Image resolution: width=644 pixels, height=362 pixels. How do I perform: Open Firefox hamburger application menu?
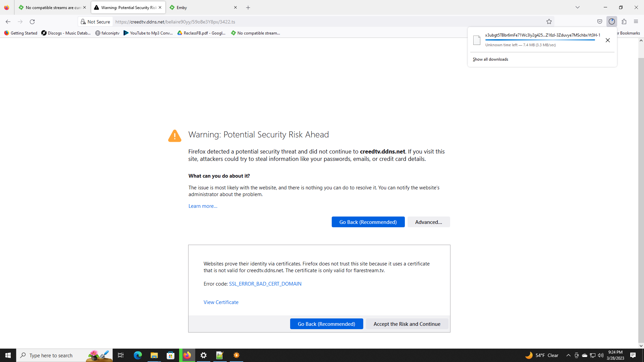pos(636,22)
